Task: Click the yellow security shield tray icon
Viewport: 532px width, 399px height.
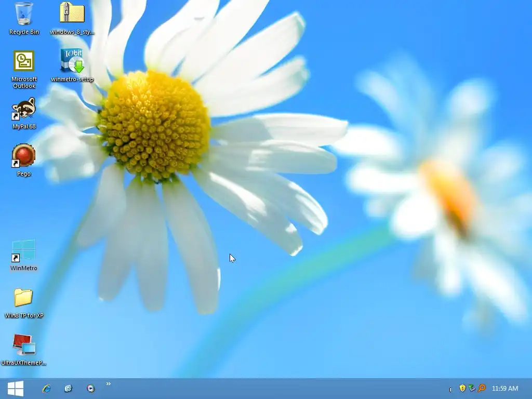Action: pos(462,388)
